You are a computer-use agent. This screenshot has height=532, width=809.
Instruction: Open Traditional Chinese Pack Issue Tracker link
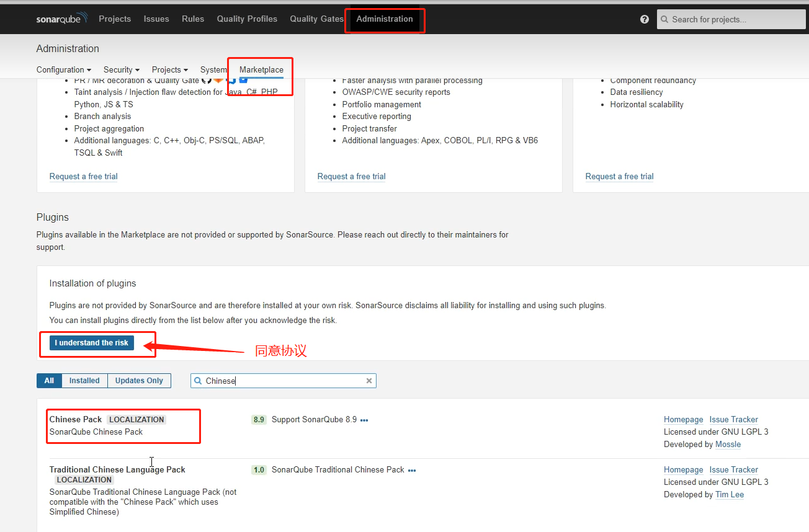pos(734,470)
